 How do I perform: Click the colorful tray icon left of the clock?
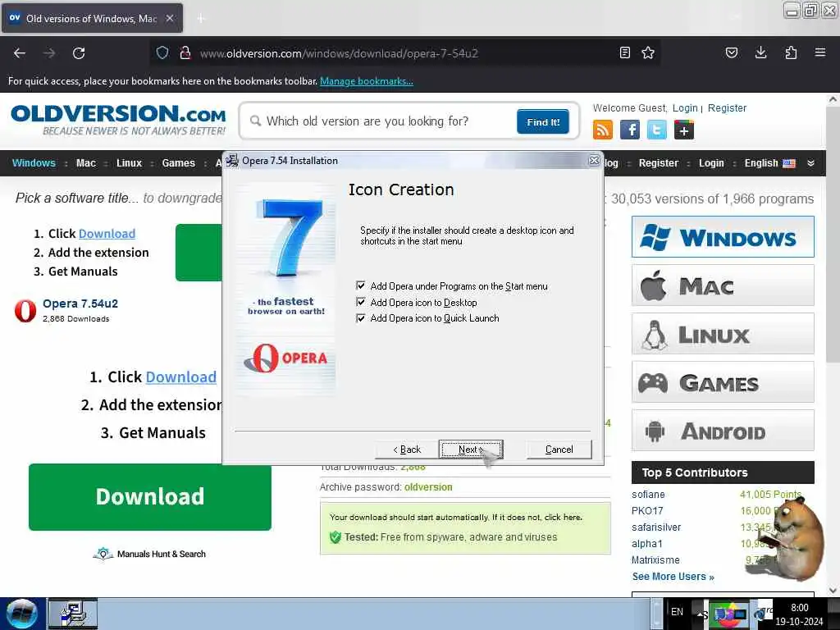click(x=728, y=614)
